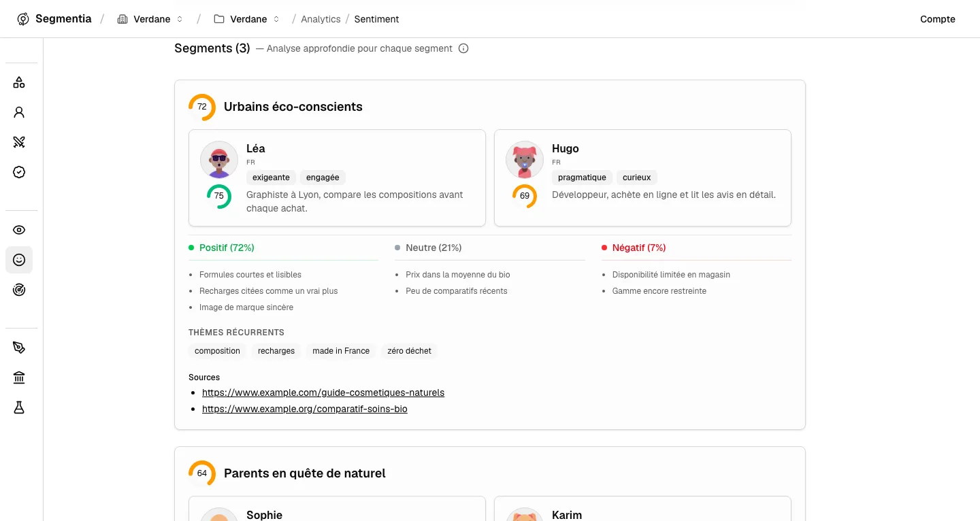Click the 'pragmatique' tag on Hugo's card
This screenshot has width=980, height=521.
point(582,178)
